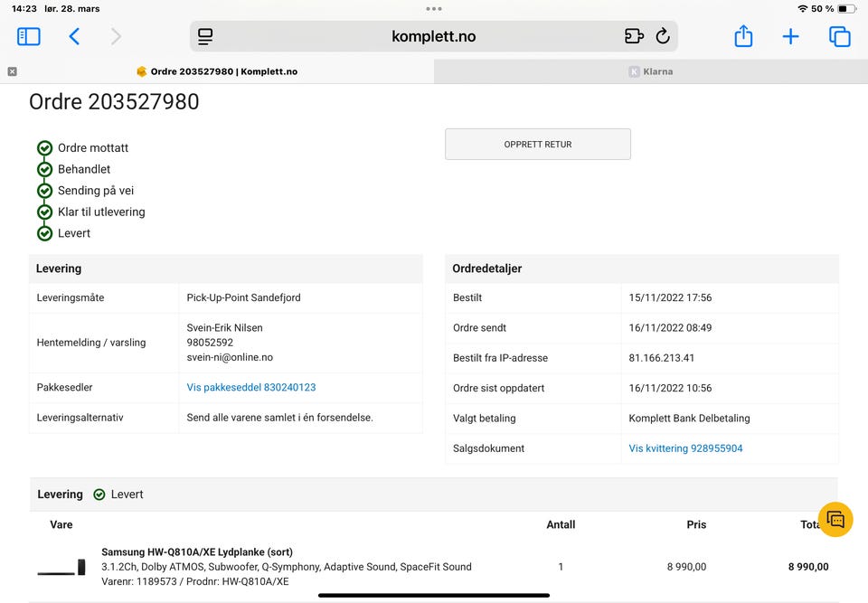This screenshot has width=868, height=603.
Task: Click the Klarna tab favicon
Action: click(x=635, y=71)
